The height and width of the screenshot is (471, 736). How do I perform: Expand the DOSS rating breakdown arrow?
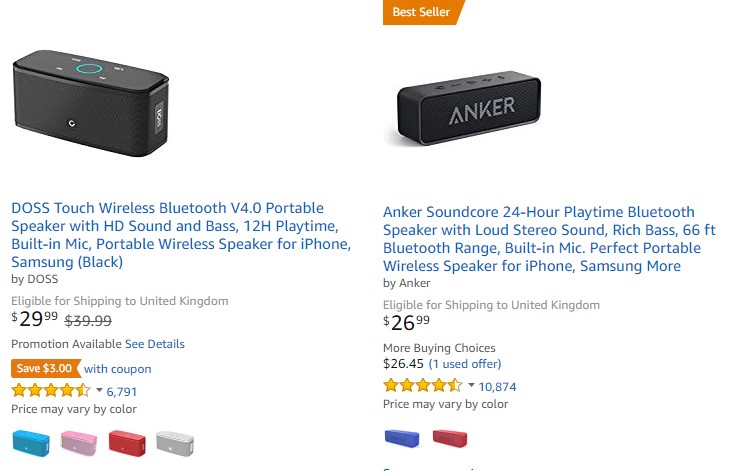[99, 391]
